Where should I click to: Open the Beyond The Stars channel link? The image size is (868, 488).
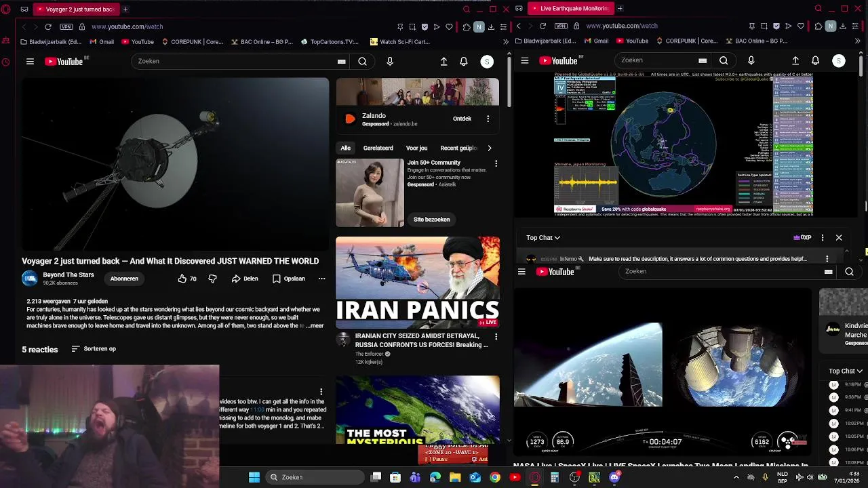[68, 275]
